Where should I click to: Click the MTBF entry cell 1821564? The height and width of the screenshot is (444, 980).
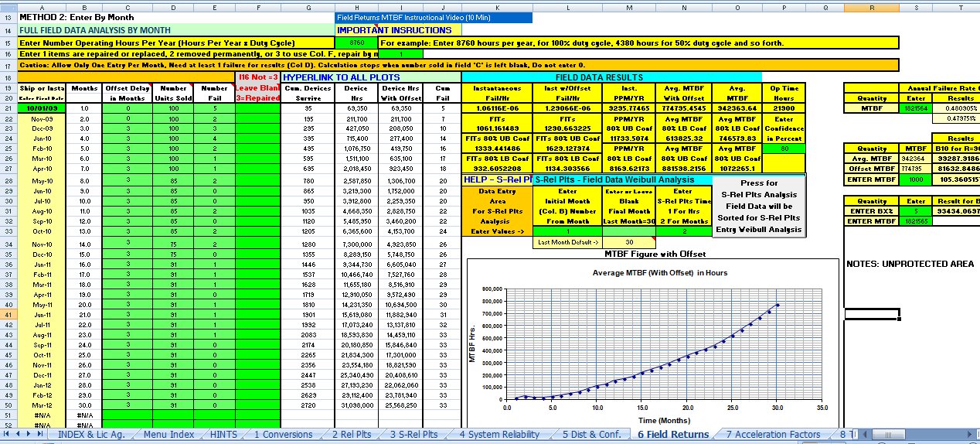[x=916, y=108]
